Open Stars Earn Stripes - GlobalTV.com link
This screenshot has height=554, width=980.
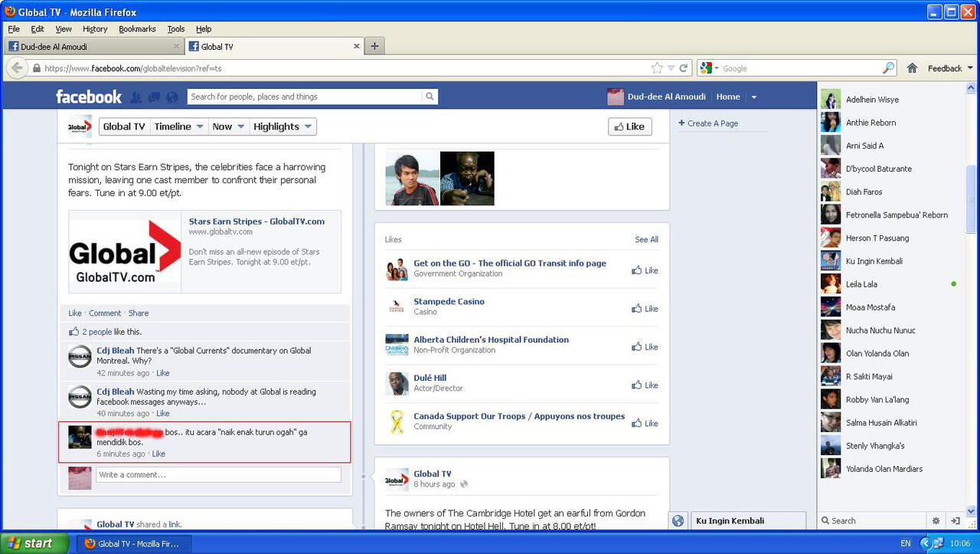click(x=256, y=221)
